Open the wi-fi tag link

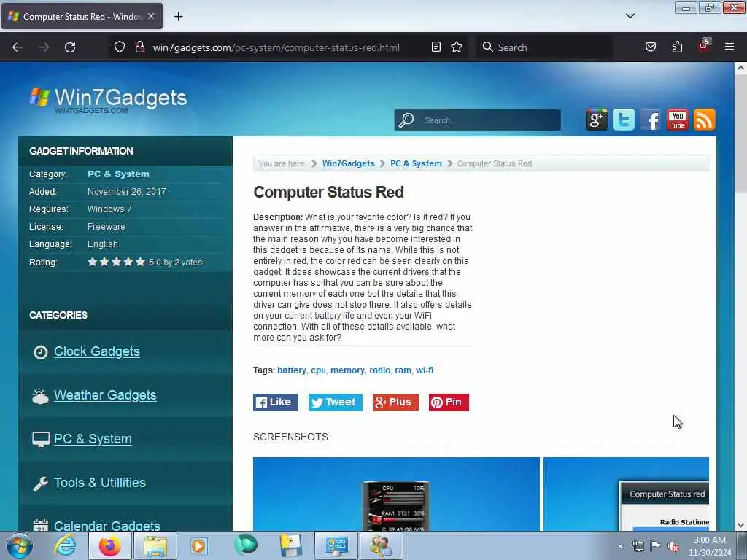click(425, 370)
